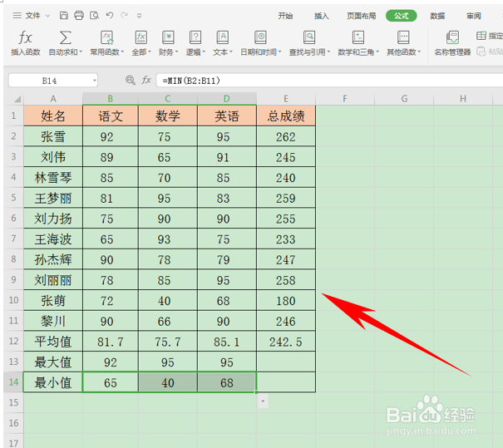This screenshot has height=448, width=503.
Task: Select the 公式 tab
Action: 402,16
